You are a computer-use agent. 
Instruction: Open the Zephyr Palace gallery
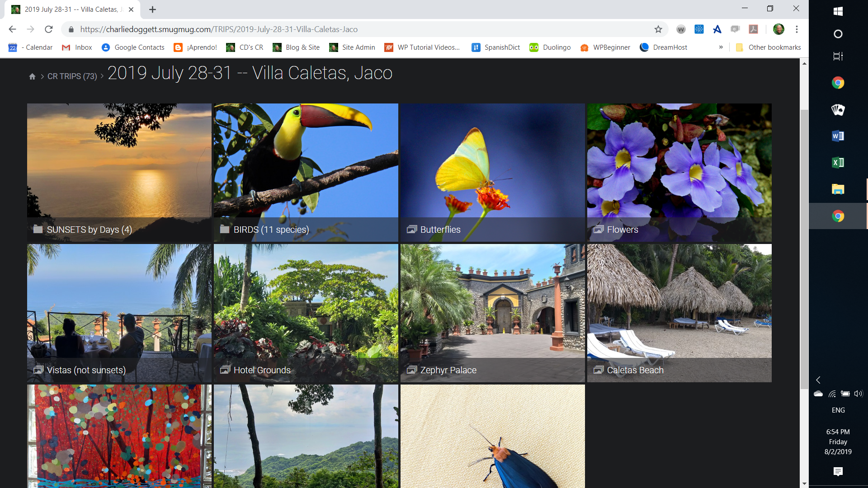(493, 313)
